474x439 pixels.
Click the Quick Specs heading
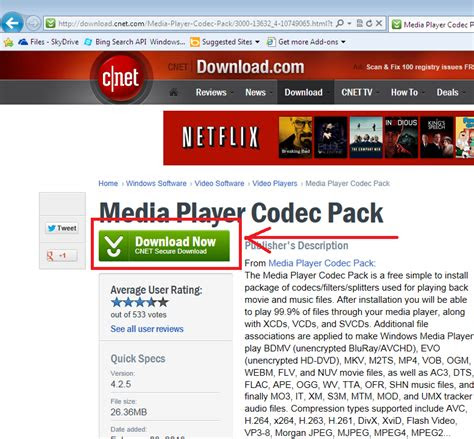pos(138,359)
